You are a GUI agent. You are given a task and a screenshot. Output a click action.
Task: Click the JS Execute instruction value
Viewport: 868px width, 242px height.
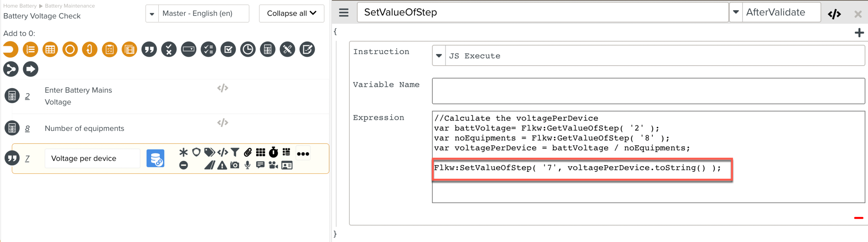[655, 56]
